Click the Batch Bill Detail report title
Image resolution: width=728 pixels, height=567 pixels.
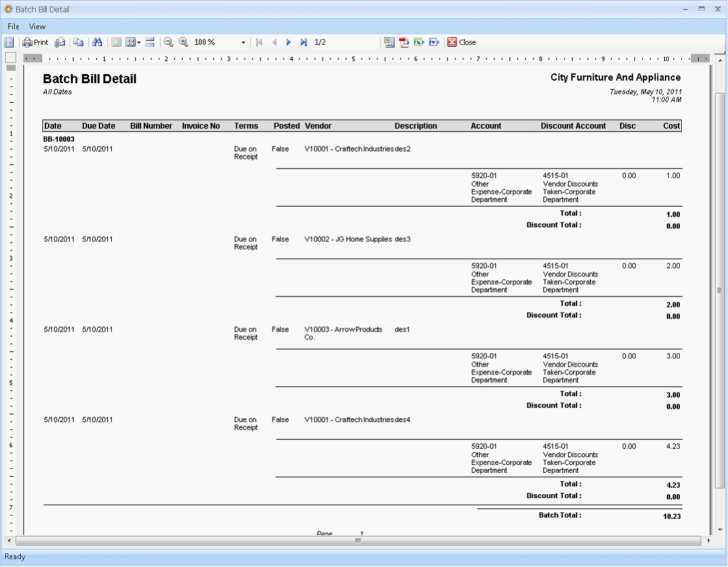(90, 79)
